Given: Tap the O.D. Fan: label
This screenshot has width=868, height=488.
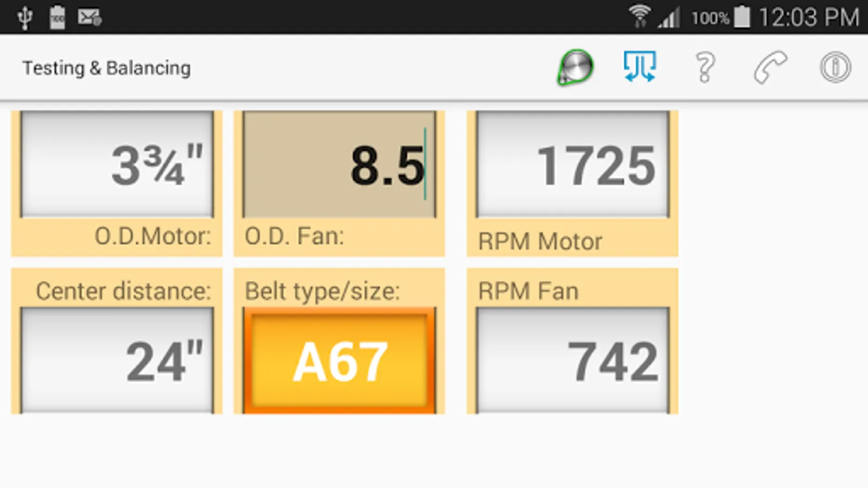Looking at the screenshot, I should click(294, 236).
